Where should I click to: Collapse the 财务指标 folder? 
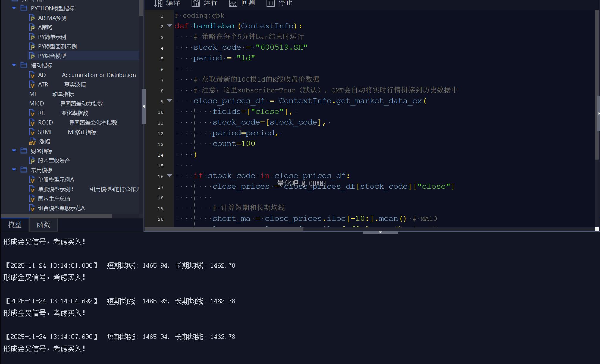click(x=14, y=151)
